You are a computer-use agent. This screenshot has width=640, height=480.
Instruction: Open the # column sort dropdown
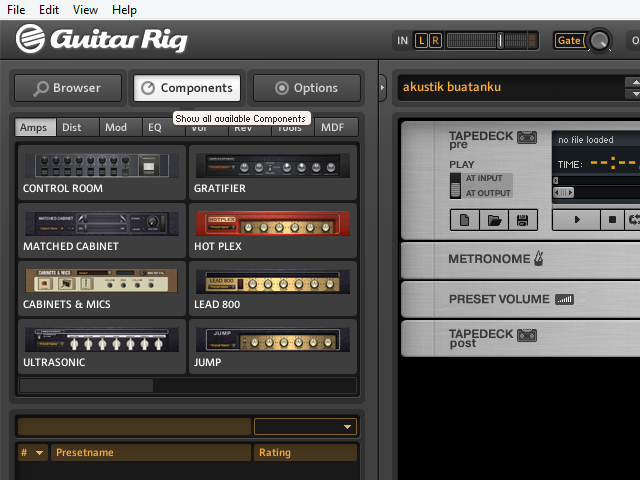(40, 453)
